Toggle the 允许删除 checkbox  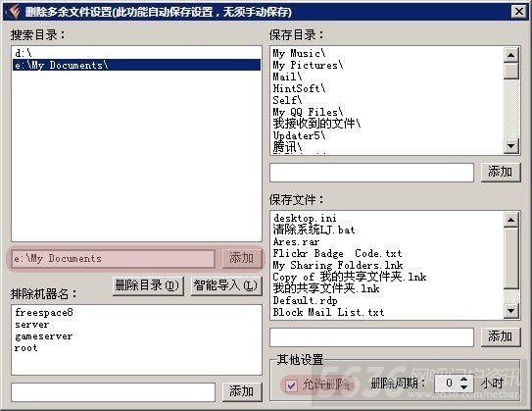click(x=291, y=385)
